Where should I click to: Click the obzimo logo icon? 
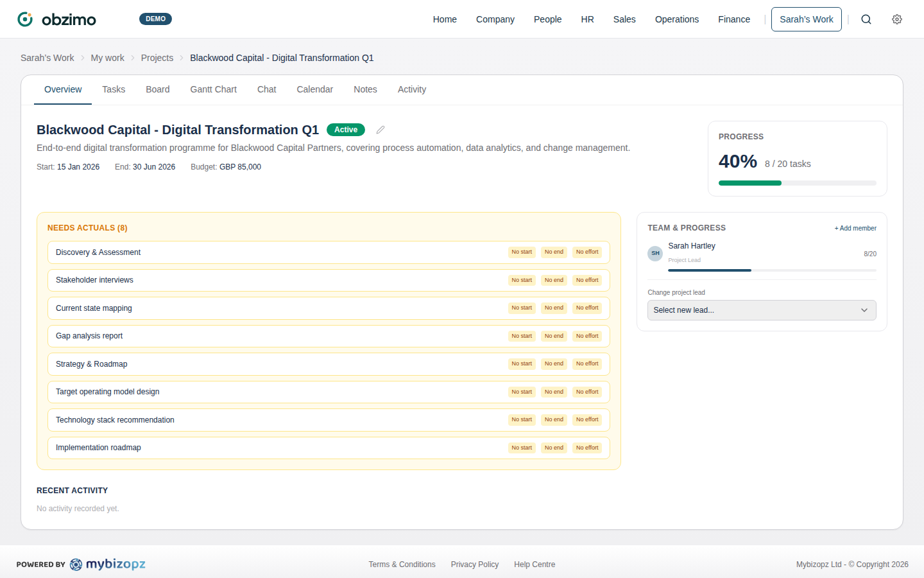point(25,19)
